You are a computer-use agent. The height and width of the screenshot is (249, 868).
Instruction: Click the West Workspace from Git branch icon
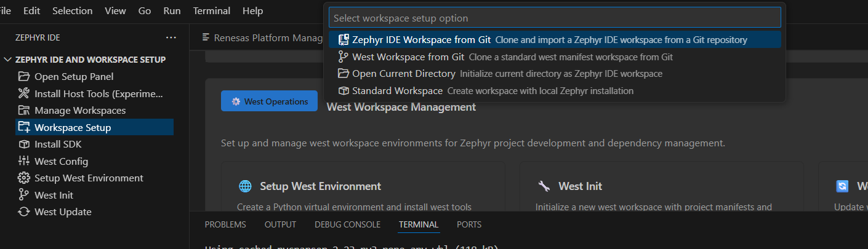[x=344, y=57]
